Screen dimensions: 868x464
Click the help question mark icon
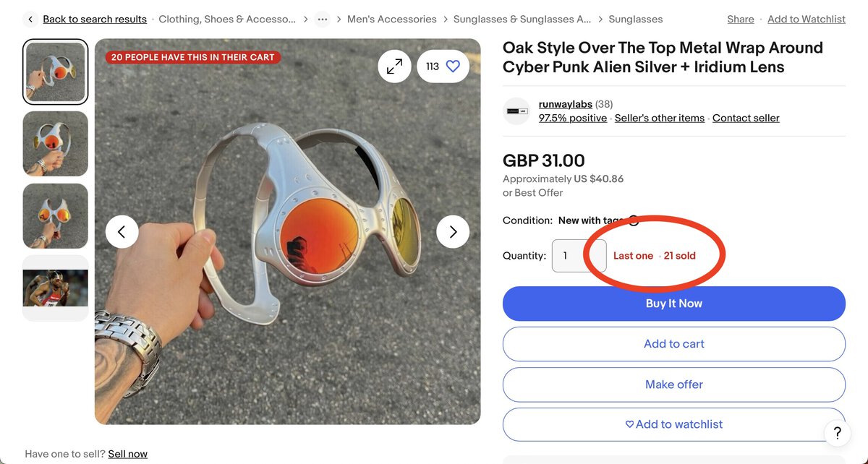click(837, 433)
